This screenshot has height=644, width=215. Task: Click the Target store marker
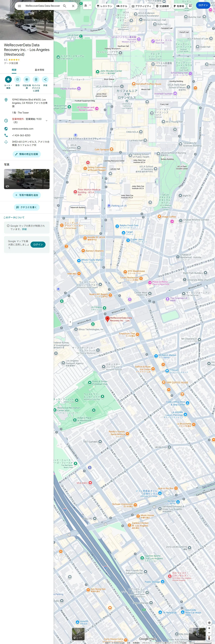[123, 233]
